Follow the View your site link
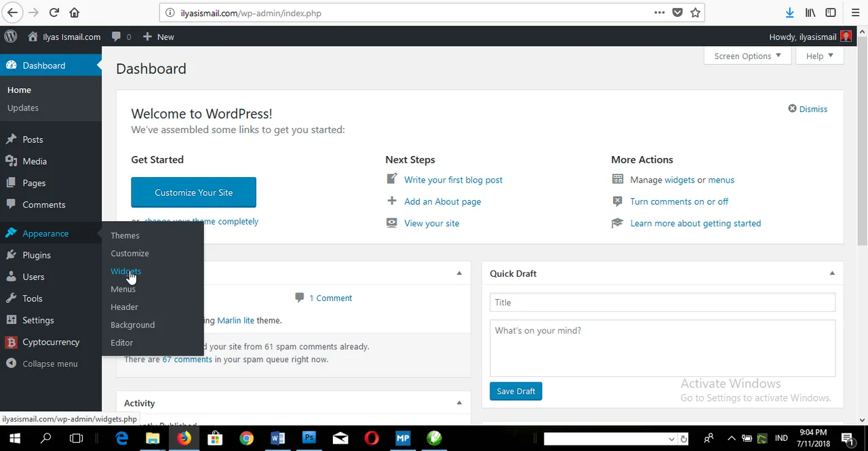Viewport: 868px width, 451px height. (431, 223)
